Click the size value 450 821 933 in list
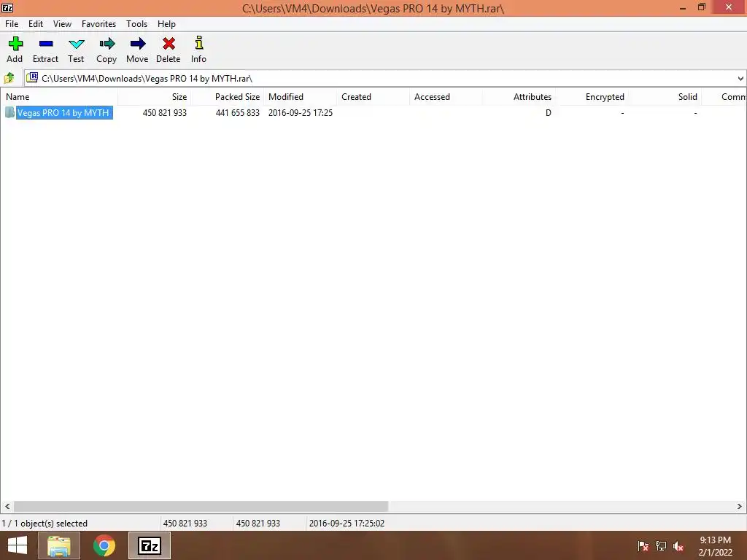Screen dimensions: 747x560 pyautogui.click(x=164, y=113)
